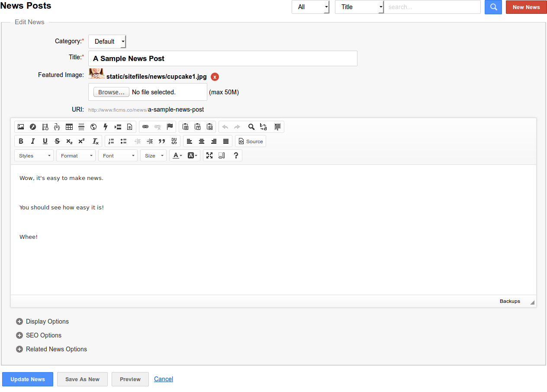Viewport: 547px width, 392px height.
Task: Click the Remove Format icon
Action: pyautogui.click(x=96, y=141)
